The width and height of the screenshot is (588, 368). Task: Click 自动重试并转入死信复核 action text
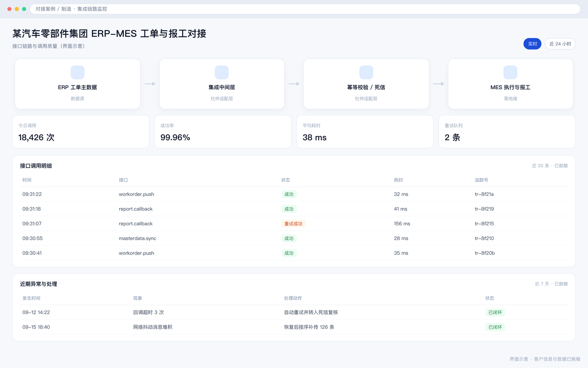311,312
